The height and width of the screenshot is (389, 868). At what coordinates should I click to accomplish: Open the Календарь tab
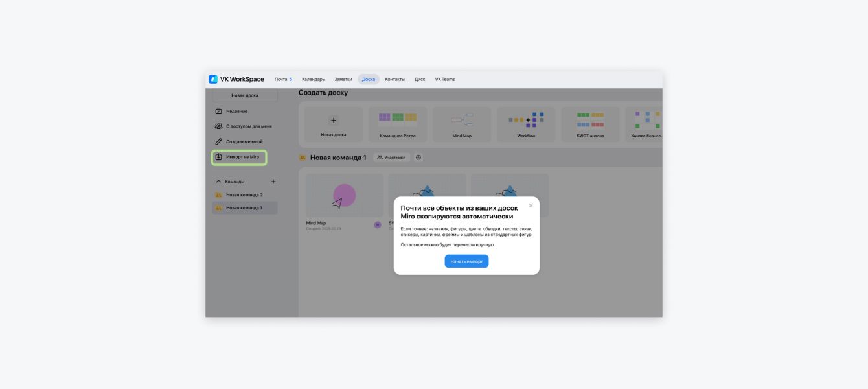pos(313,79)
